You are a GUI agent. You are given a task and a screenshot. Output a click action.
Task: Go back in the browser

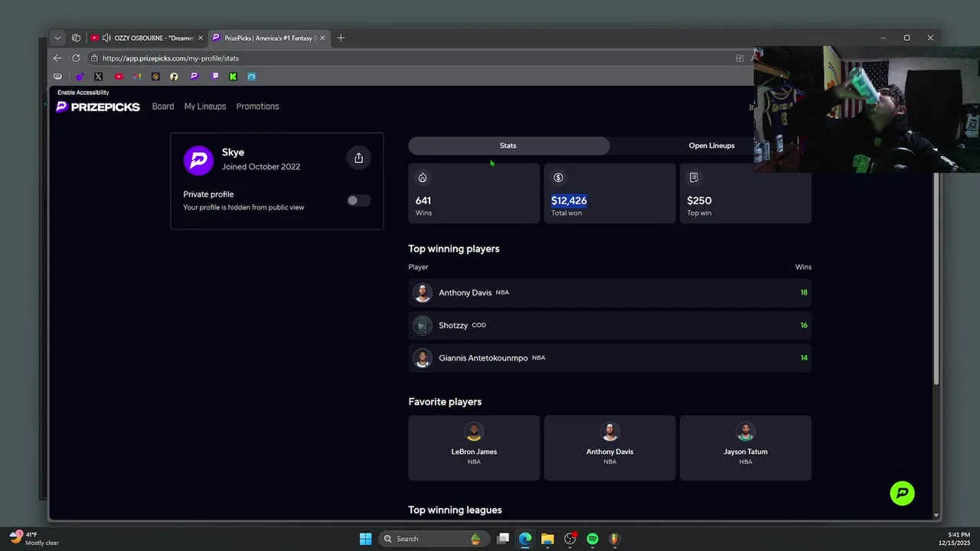pyautogui.click(x=57, y=58)
